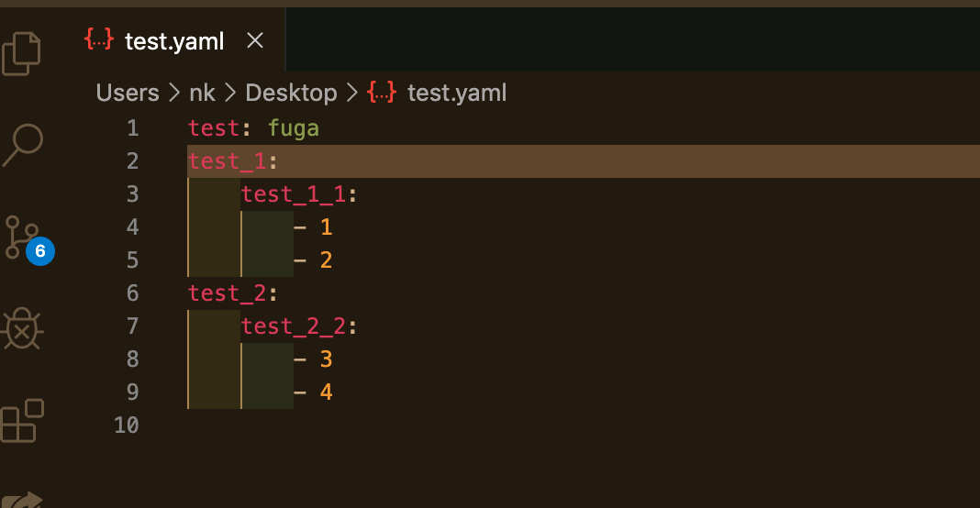Image resolution: width=980 pixels, height=508 pixels.
Task: Open the Extensions marketplace view
Action: coord(23,421)
